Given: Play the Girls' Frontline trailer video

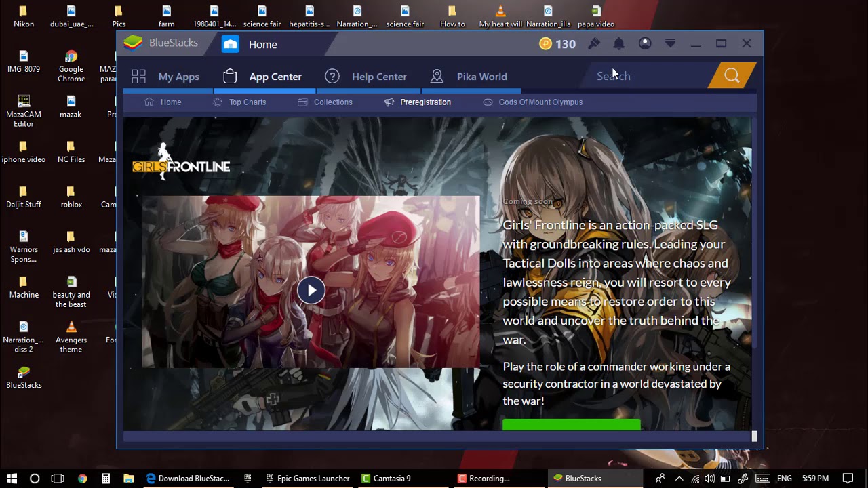Looking at the screenshot, I should point(311,290).
